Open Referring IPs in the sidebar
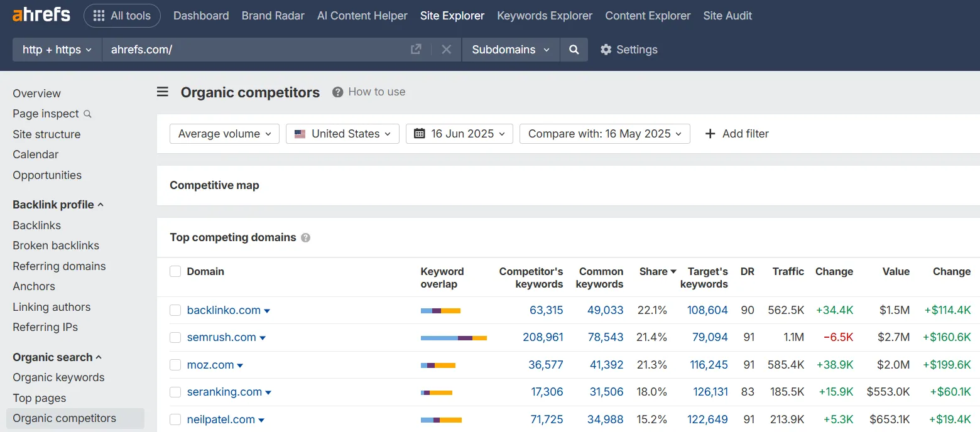This screenshot has height=432, width=980. point(45,327)
